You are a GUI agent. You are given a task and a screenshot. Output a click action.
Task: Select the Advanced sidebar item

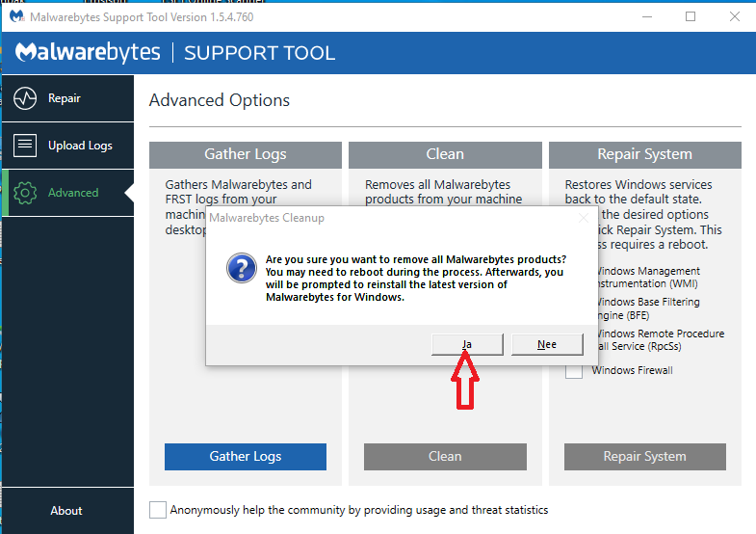coord(68,193)
